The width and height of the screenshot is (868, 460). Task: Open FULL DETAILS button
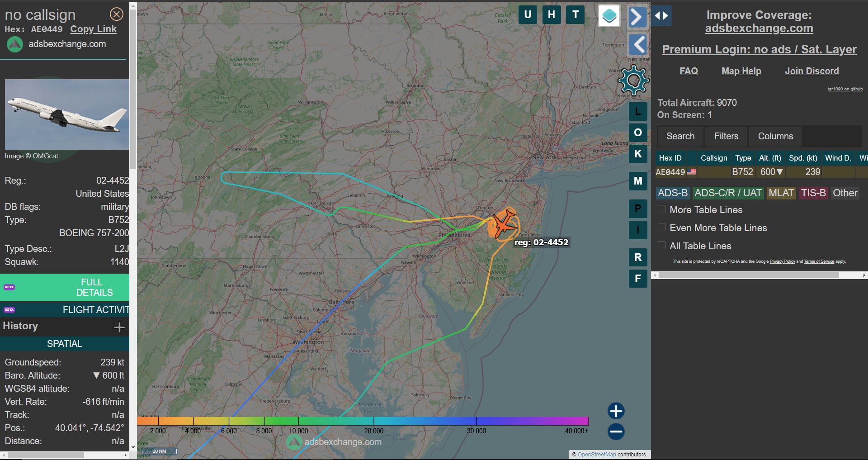[x=65, y=287]
